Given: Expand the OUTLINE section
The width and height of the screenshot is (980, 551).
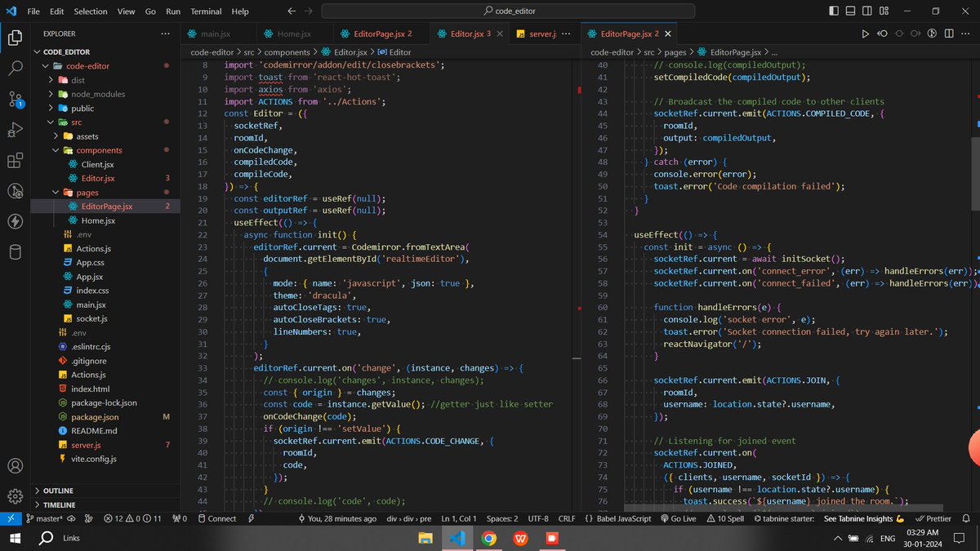Looking at the screenshot, I should pyautogui.click(x=58, y=491).
